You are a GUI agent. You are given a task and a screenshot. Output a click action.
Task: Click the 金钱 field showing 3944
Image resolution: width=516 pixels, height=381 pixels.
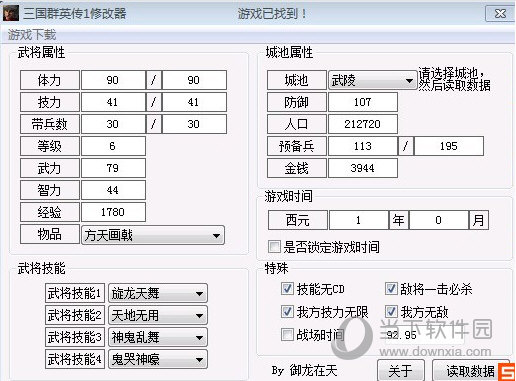pyautogui.click(x=363, y=168)
